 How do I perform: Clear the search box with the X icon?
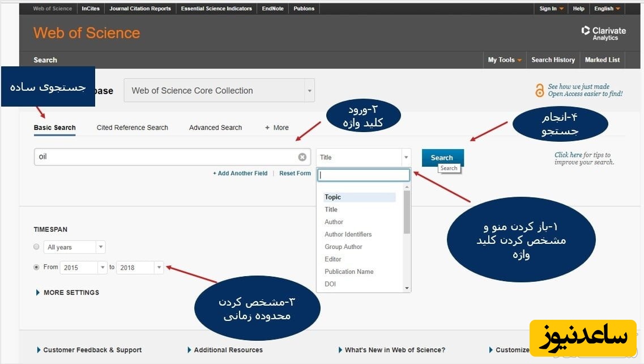pyautogui.click(x=302, y=157)
